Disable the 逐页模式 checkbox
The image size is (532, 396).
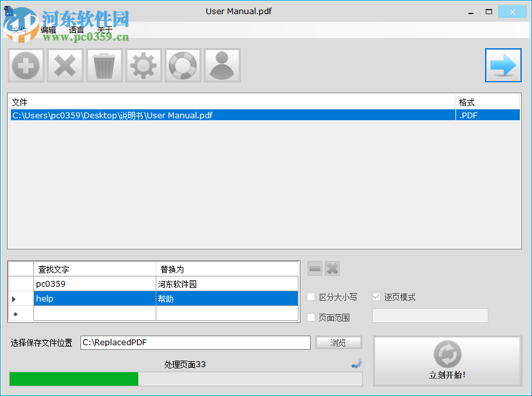376,296
